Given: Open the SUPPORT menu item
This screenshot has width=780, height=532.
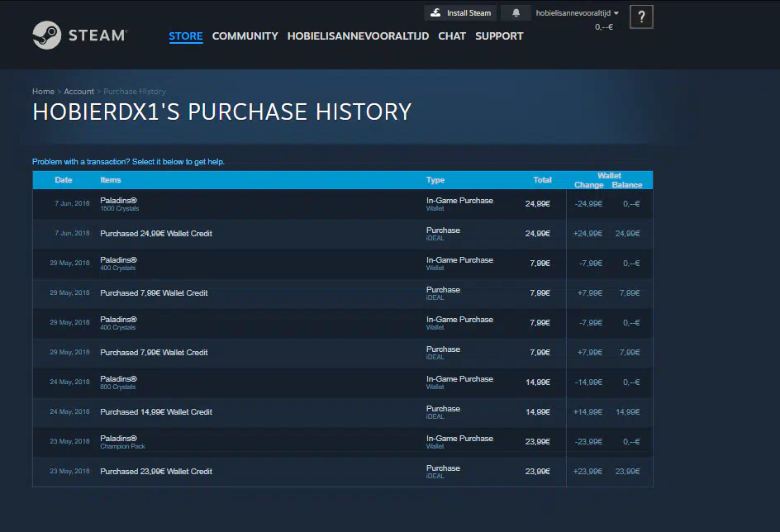Looking at the screenshot, I should (x=499, y=36).
